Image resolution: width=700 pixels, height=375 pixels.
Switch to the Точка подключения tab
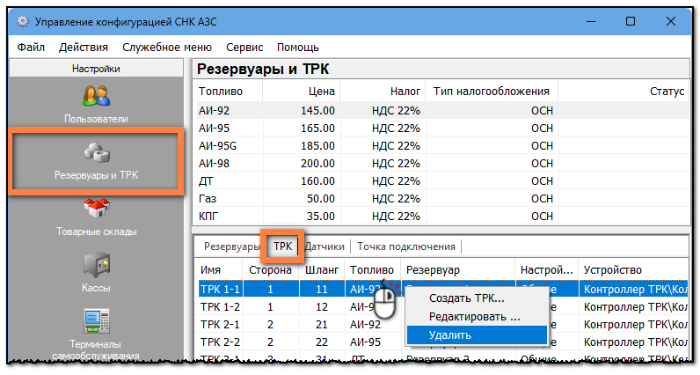pyautogui.click(x=406, y=246)
